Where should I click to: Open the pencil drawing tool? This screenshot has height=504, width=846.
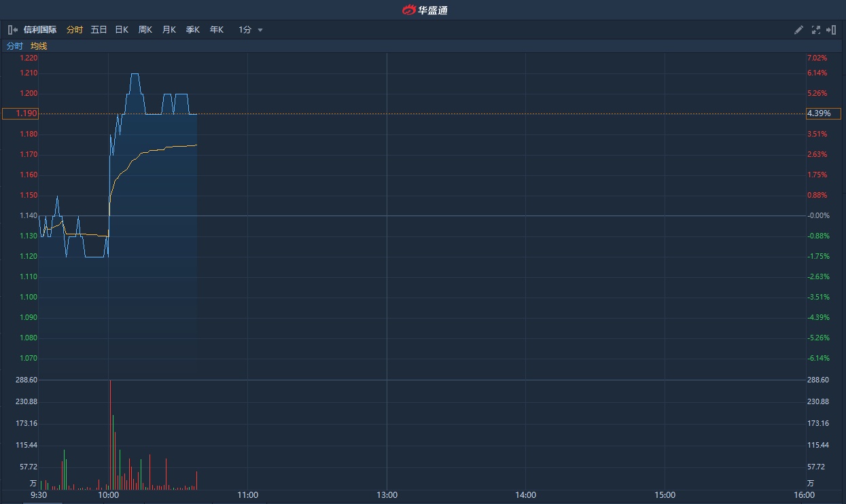coord(798,30)
